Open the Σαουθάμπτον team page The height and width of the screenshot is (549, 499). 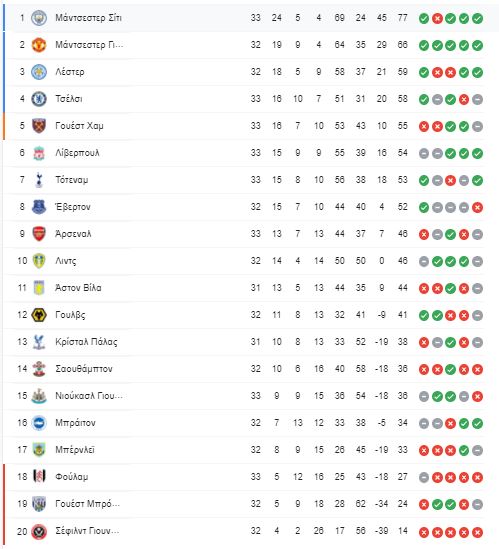coord(84,369)
